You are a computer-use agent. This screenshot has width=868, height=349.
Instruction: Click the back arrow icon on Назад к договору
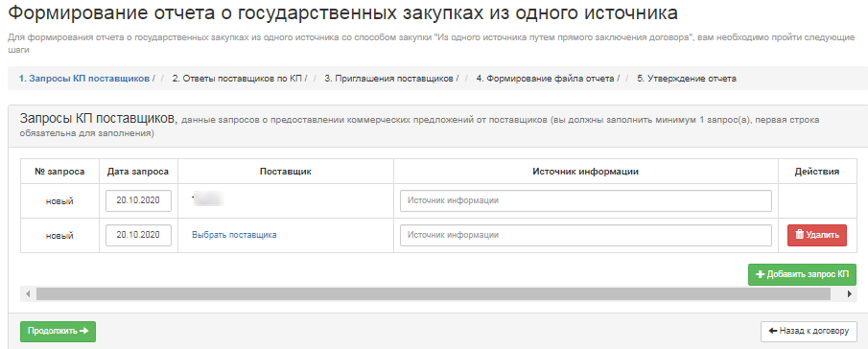(x=773, y=331)
